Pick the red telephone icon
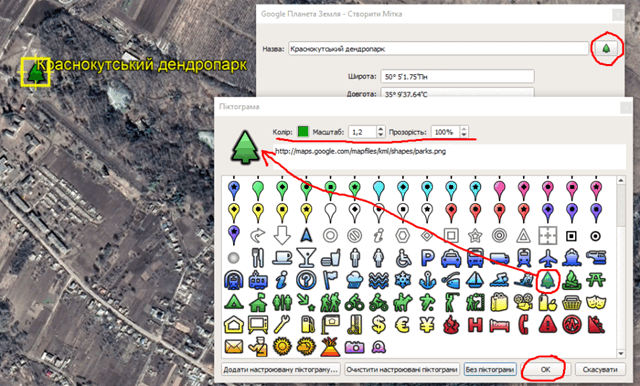 point(523,325)
